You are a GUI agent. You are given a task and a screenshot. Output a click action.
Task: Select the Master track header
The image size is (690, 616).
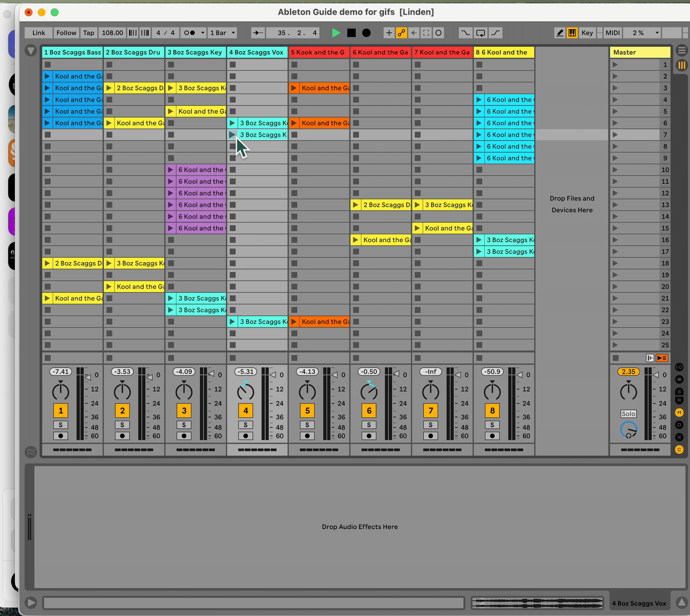click(x=640, y=52)
